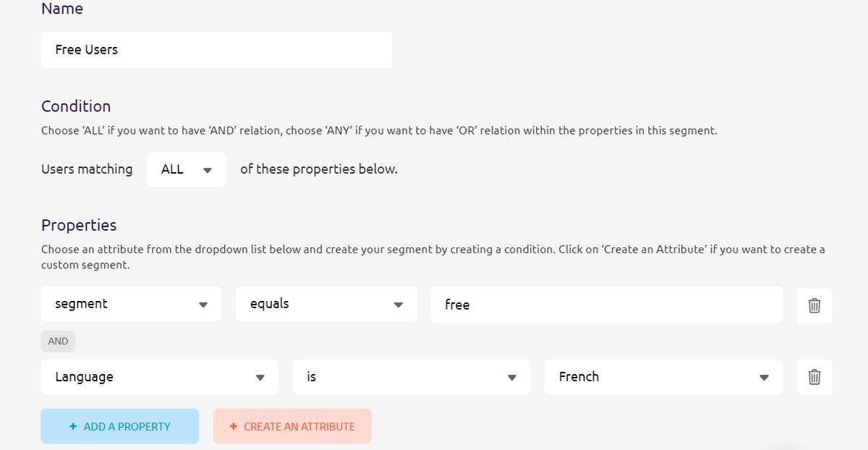Screen dimensions: 868x450
Task: Click the plus icon on Add a Property
Action: tap(73, 427)
